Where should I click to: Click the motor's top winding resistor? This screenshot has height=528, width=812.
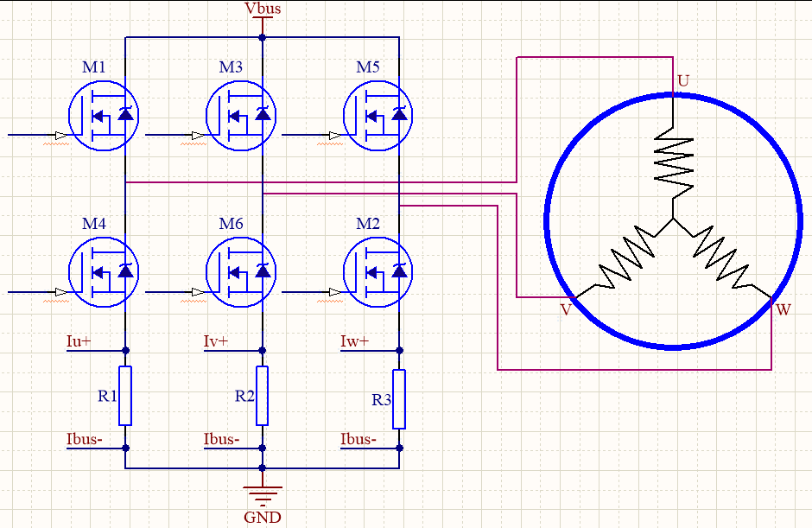click(x=674, y=162)
